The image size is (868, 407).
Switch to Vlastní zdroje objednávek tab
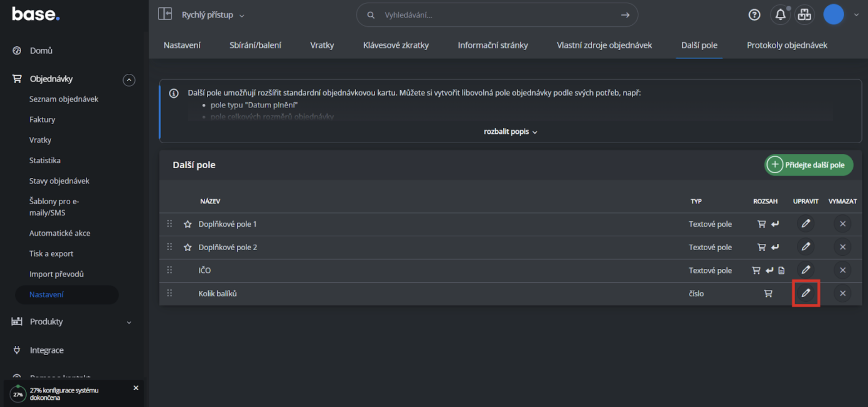coord(604,45)
